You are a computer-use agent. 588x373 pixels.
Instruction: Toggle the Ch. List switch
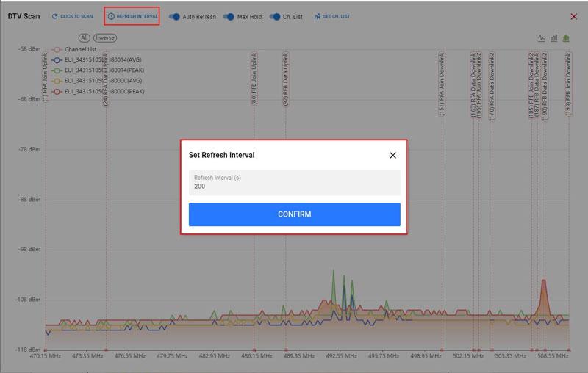(x=275, y=16)
